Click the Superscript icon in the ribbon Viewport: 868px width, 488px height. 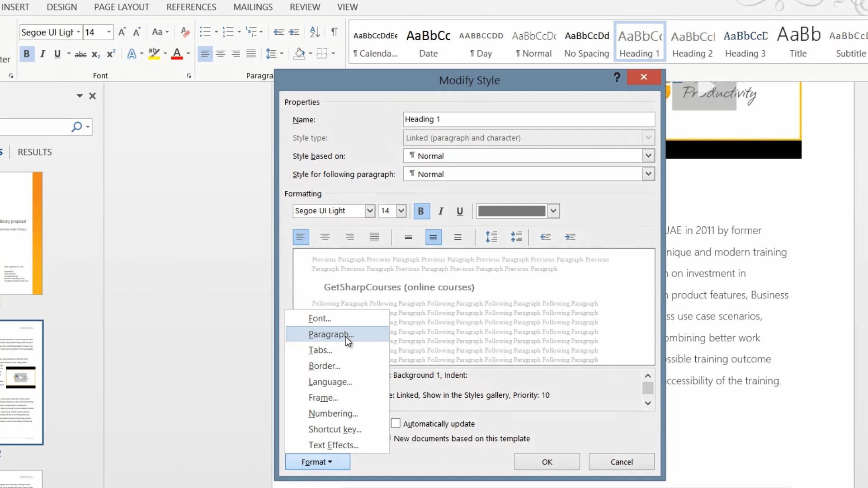[111, 54]
